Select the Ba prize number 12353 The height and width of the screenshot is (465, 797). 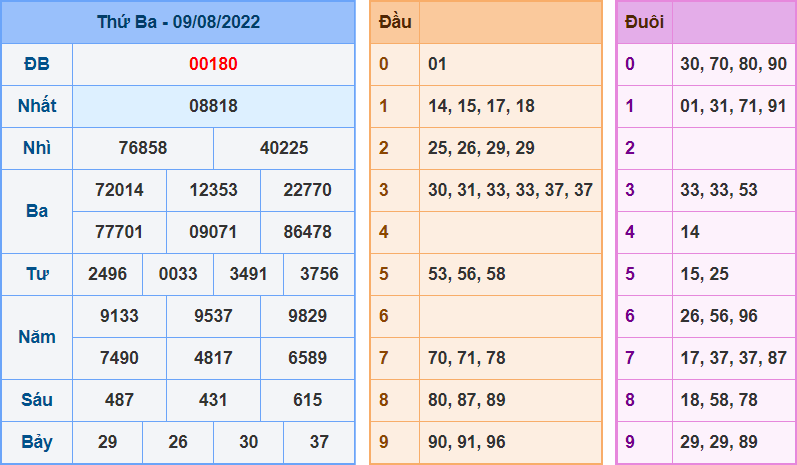click(213, 190)
